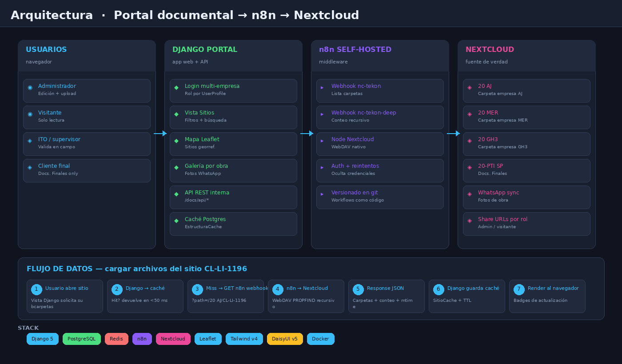
Task: Click the purple triangle beside Versionado en git
Action: 323,194
